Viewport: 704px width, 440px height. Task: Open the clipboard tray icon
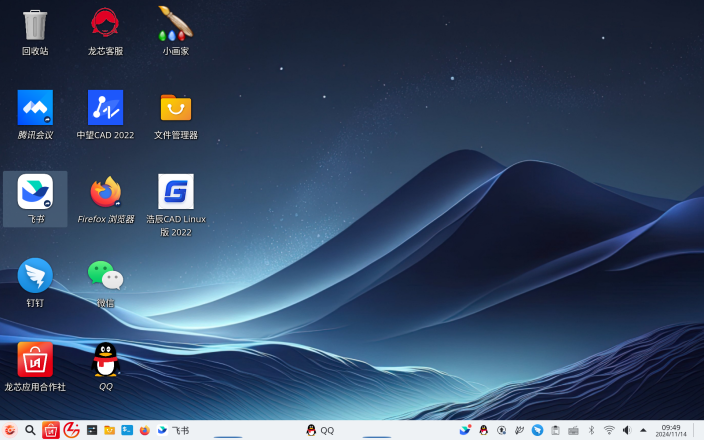pyautogui.click(x=555, y=431)
